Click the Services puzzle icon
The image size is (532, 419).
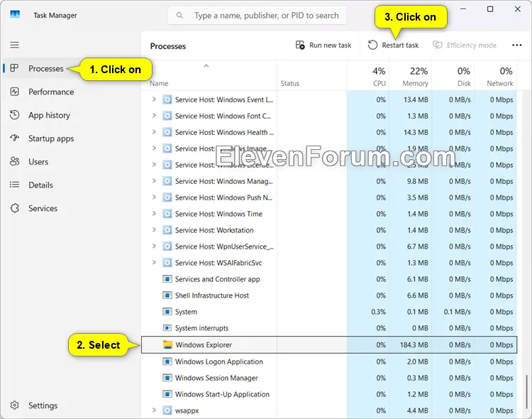[15, 208]
